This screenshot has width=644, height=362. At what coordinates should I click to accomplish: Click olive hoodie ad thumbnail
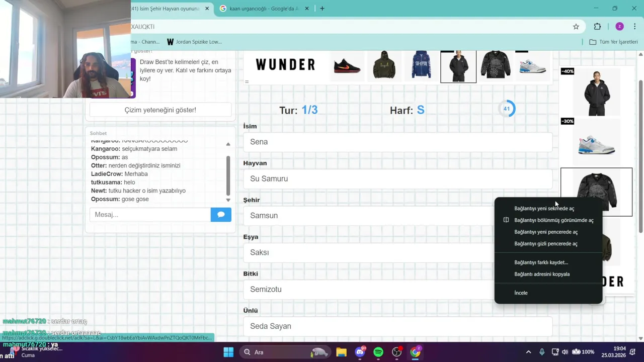pos(384,65)
